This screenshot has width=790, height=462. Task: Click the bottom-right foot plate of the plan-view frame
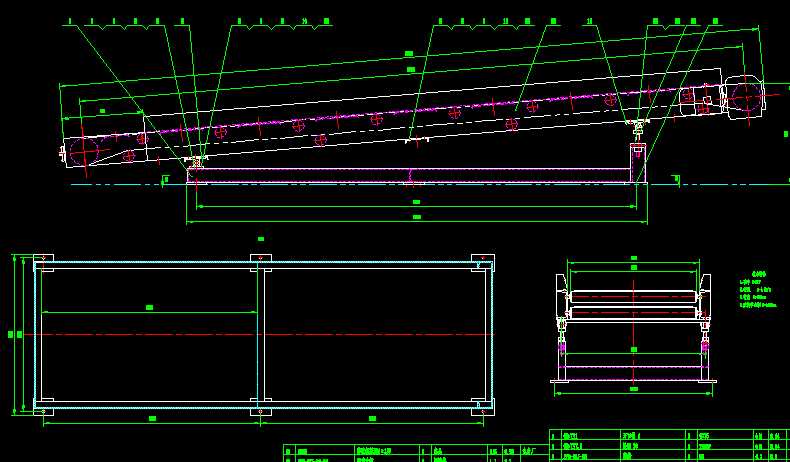[x=483, y=407]
